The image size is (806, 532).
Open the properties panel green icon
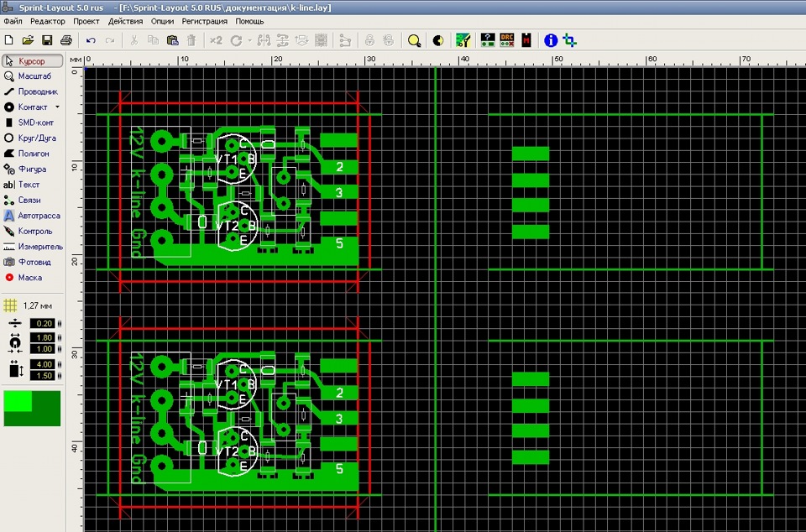click(463, 40)
